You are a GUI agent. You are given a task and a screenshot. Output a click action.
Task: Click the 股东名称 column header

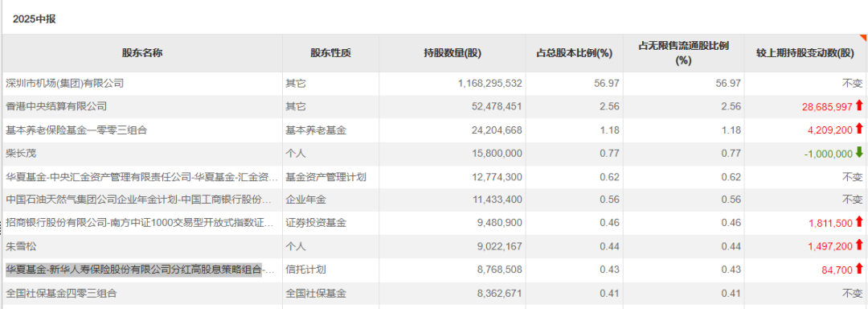[x=142, y=53]
